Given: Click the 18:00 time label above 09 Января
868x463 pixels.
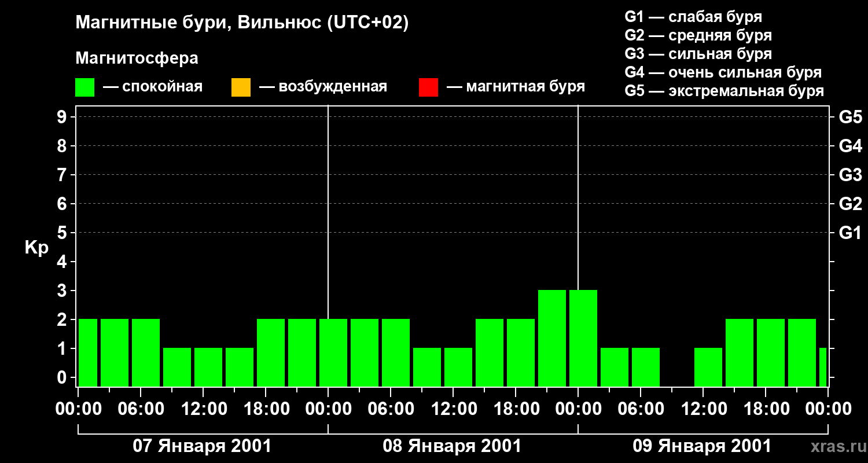Looking at the screenshot, I should click(x=766, y=409).
